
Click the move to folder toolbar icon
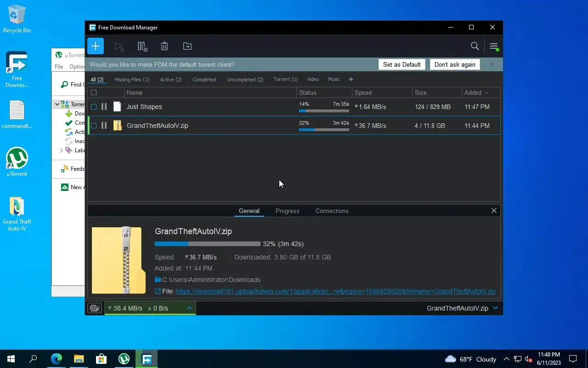pyautogui.click(x=187, y=46)
